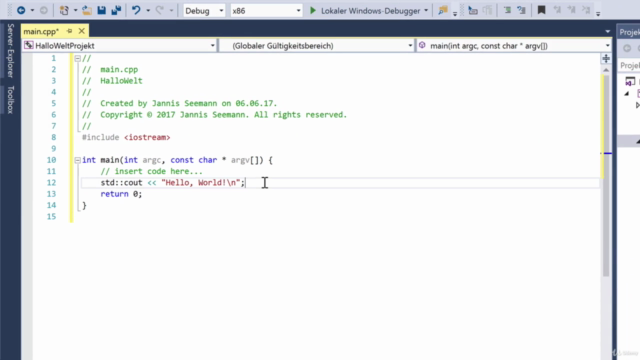Image resolution: width=640 pixels, height=360 pixels.
Task: Collapse the main function block
Action: coord(77,160)
